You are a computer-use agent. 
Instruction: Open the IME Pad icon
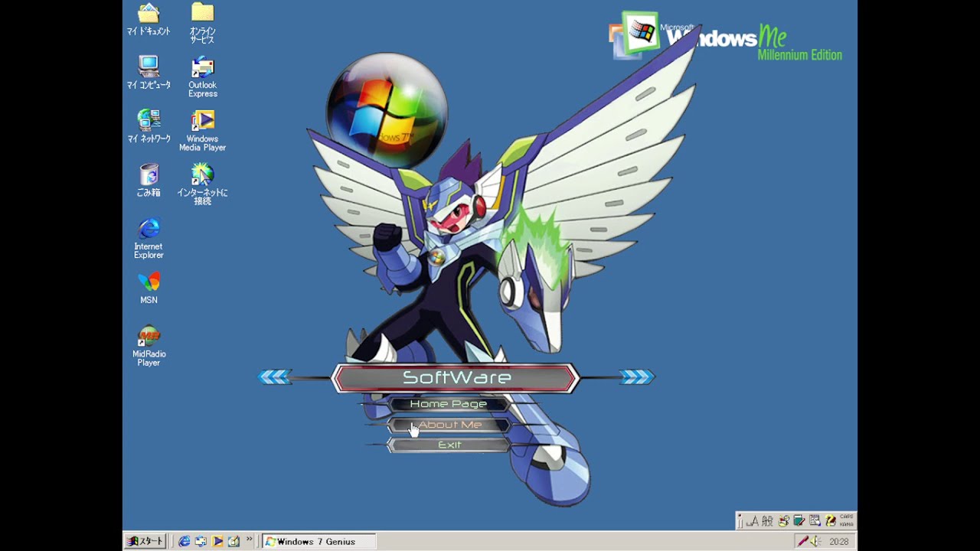[x=783, y=521]
